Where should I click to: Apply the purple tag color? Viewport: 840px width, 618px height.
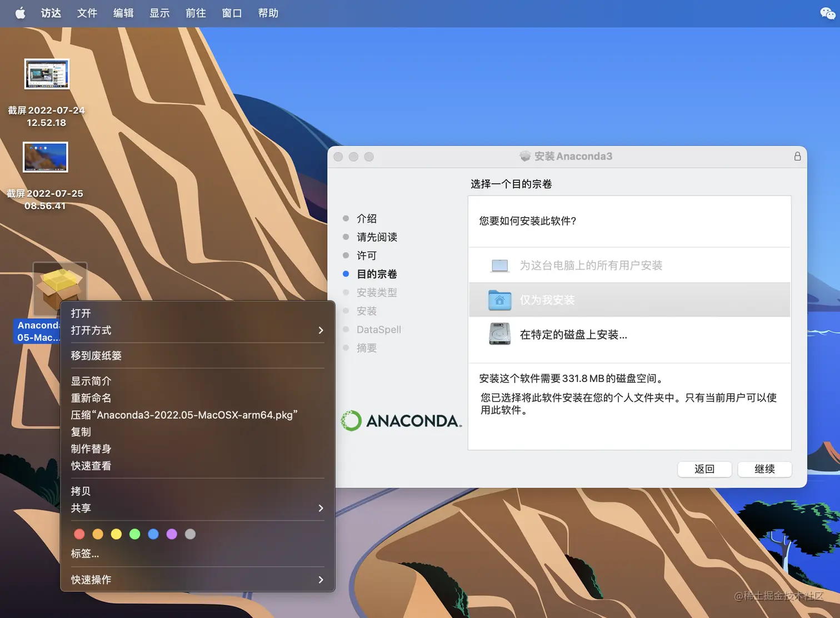172,534
